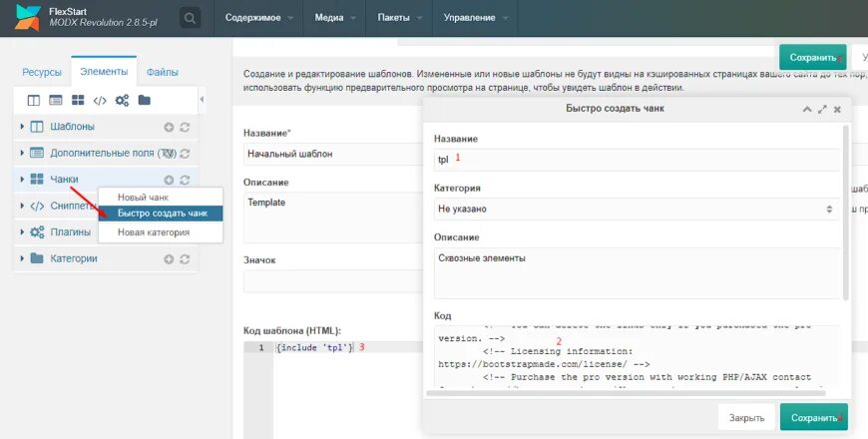
Task: Save the template with top Сохранить button
Action: 813,58
